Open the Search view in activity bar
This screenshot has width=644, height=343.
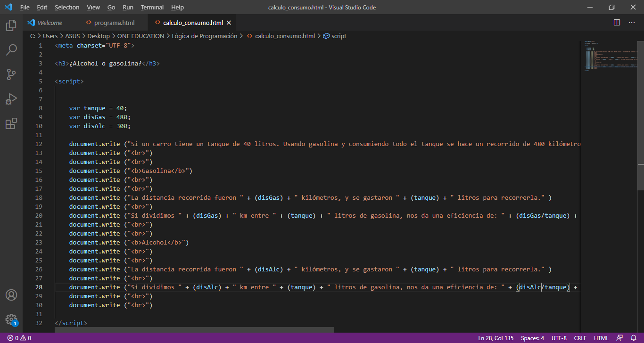tap(11, 50)
